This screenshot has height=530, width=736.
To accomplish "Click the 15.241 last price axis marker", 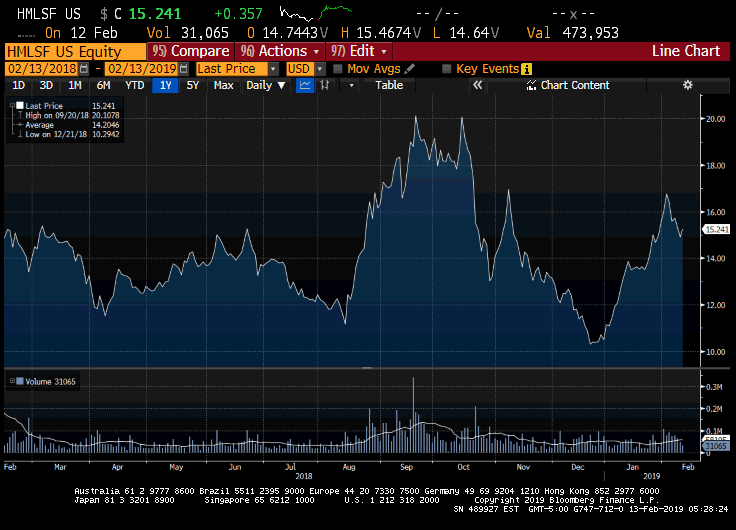I will pos(717,229).
